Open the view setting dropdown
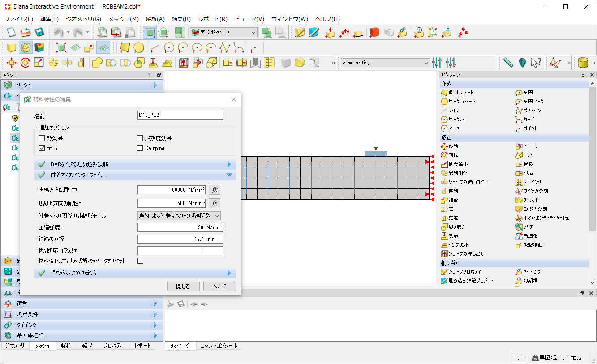The height and width of the screenshot is (364, 597). [385, 63]
